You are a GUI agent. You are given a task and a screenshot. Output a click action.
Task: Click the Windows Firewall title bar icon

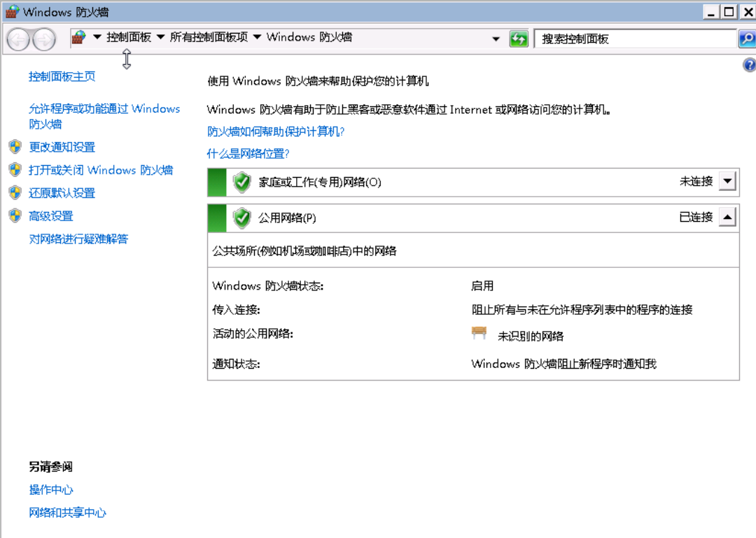(x=12, y=12)
